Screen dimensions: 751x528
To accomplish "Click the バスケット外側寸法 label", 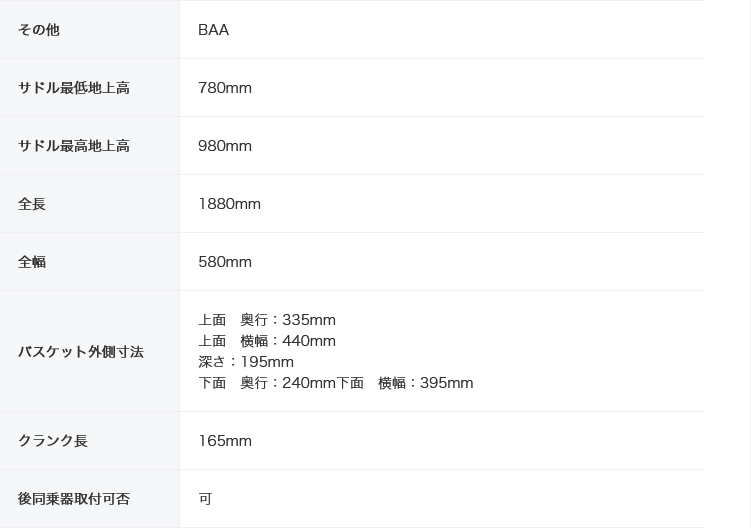I will tap(80, 352).
